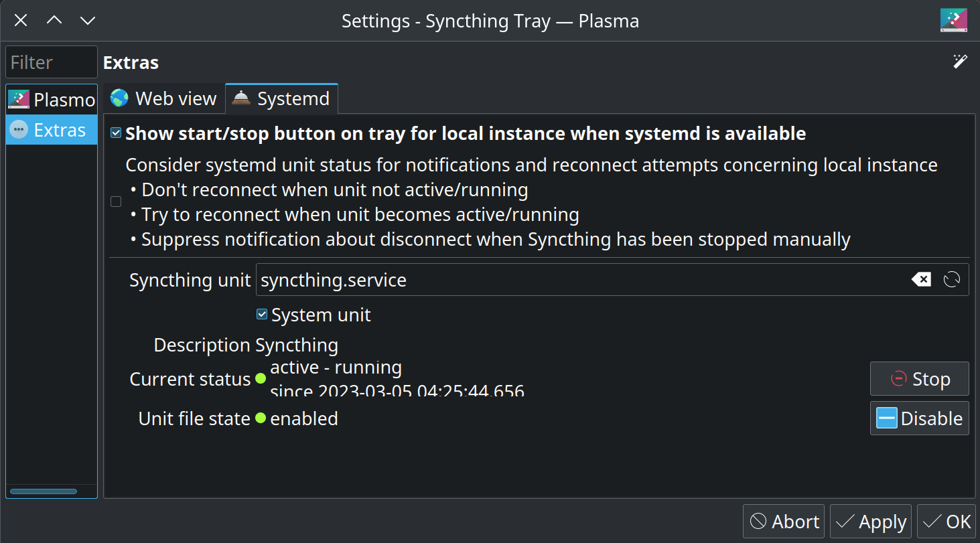Enable considering systemd unit status for notifications
The image size is (980, 543).
point(115,201)
